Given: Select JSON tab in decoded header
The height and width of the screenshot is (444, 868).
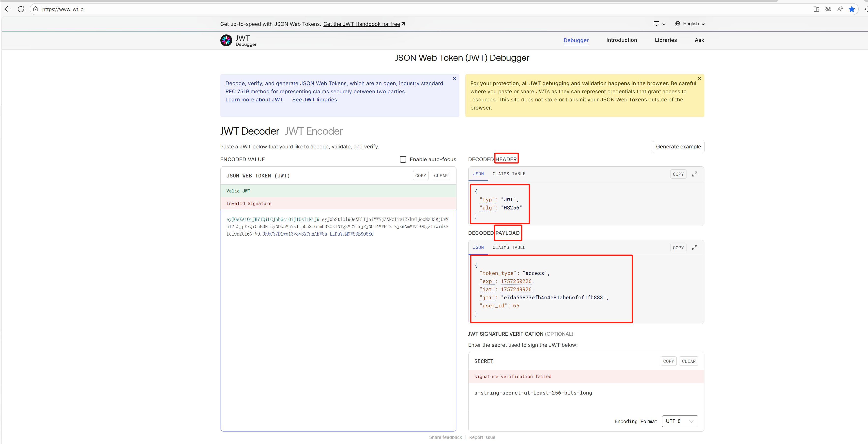Looking at the screenshot, I should 478,174.
